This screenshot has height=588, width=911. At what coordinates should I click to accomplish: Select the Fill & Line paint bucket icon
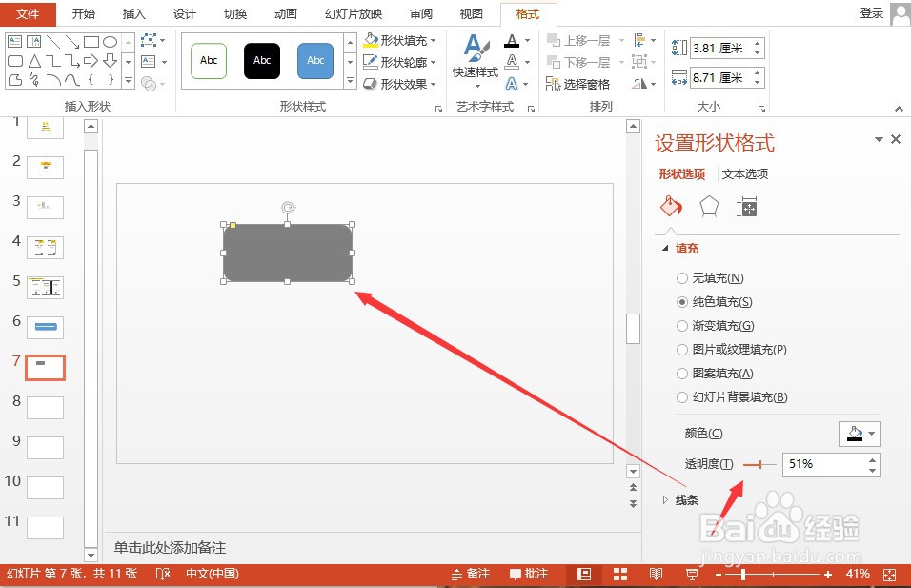tap(671, 206)
